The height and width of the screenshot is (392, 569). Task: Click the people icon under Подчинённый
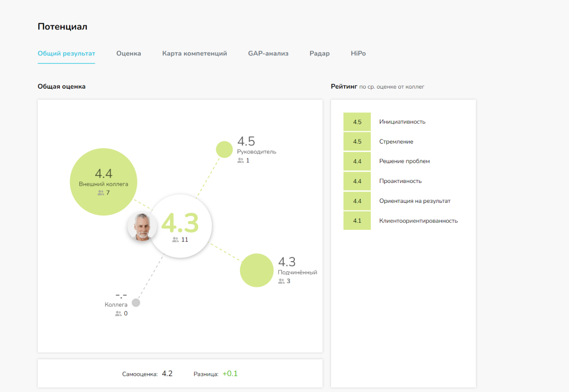[x=281, y=281]
